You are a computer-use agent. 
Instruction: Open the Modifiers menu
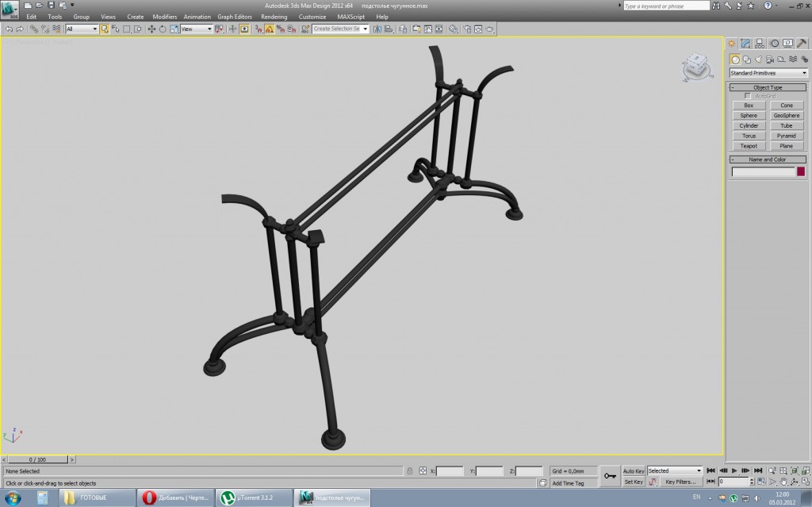point(165,17)
